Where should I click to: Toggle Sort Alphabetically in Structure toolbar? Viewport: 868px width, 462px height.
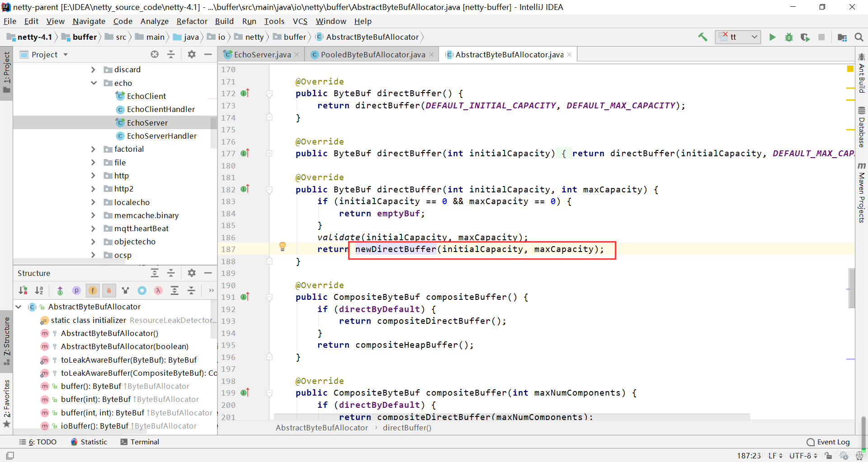[x=39, y=290]
